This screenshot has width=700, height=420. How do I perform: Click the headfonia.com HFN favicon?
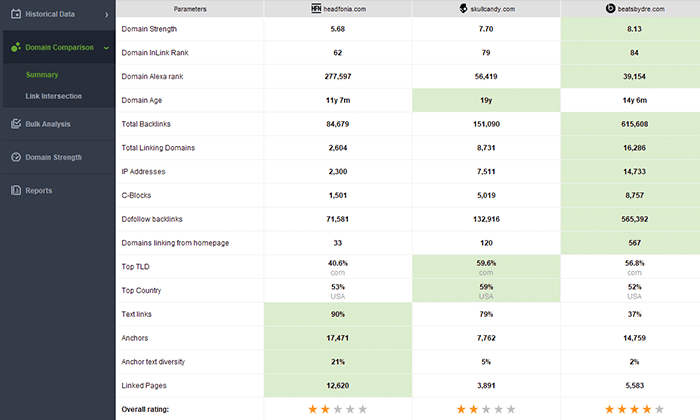click(x=316, y=8)
